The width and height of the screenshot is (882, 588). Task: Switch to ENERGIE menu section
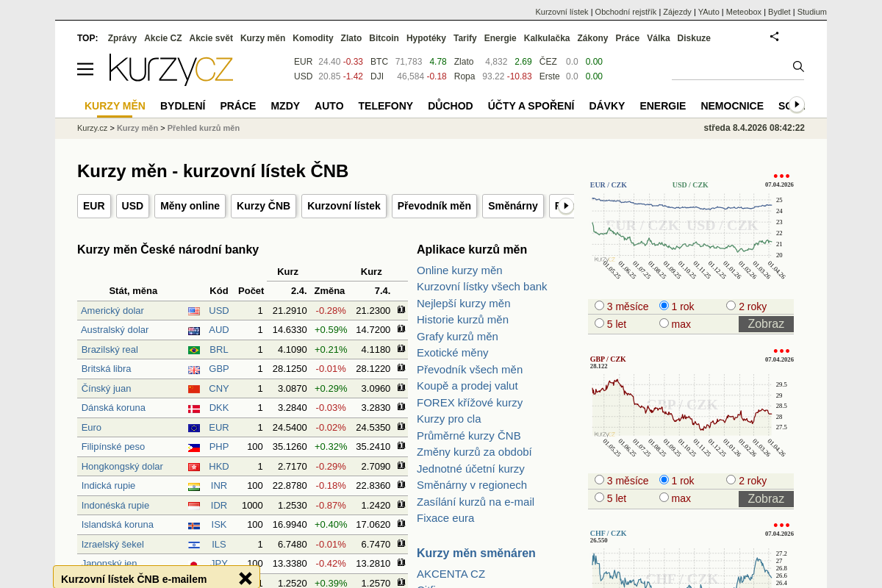662,106
